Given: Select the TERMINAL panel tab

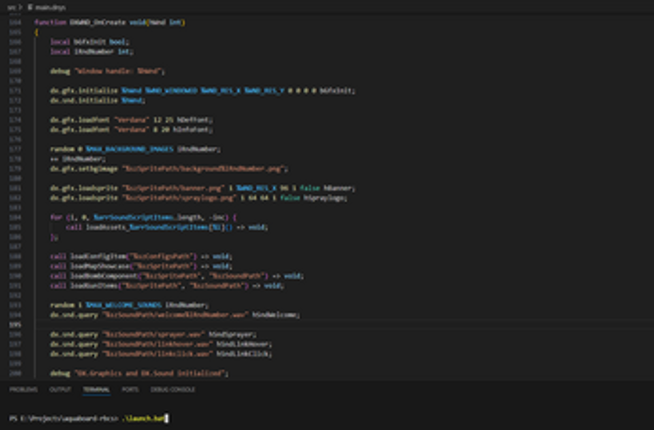Looking at the screenshot, I should tap(97, 389).
